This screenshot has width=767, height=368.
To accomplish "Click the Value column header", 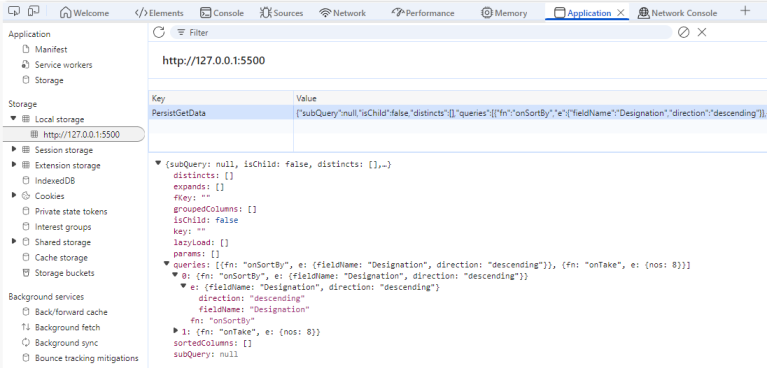I will [530, 98].
